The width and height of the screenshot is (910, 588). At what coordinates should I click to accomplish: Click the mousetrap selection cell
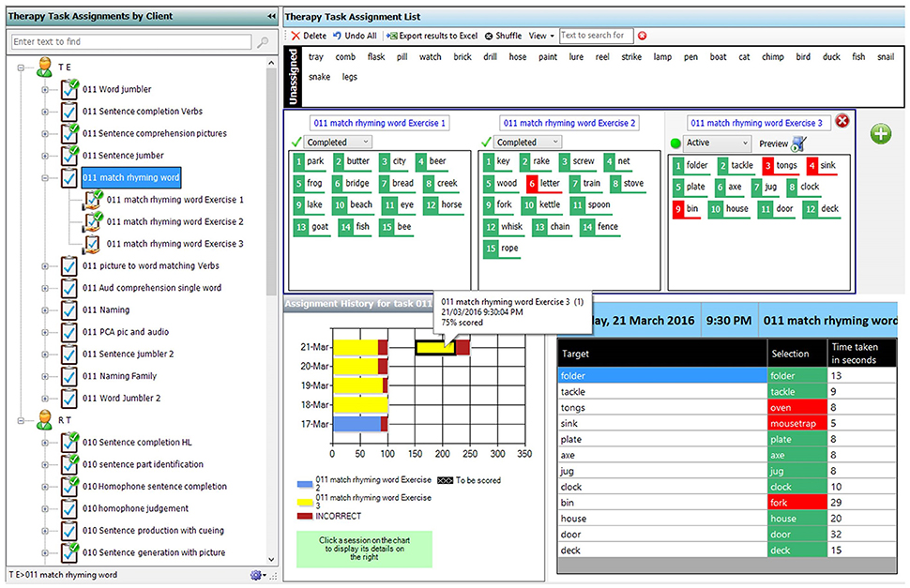coord(796,423)
